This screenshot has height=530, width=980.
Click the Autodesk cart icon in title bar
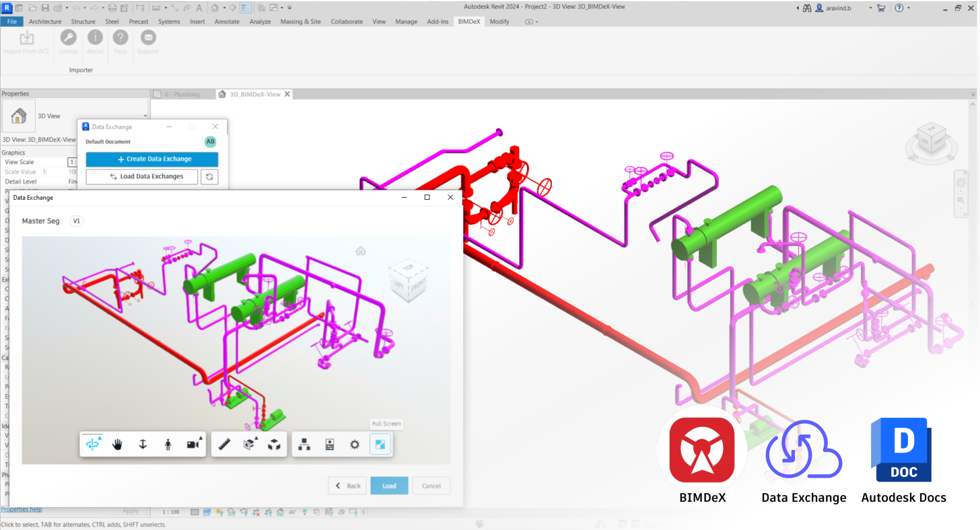pyautogui.click(x=881, y=8)
